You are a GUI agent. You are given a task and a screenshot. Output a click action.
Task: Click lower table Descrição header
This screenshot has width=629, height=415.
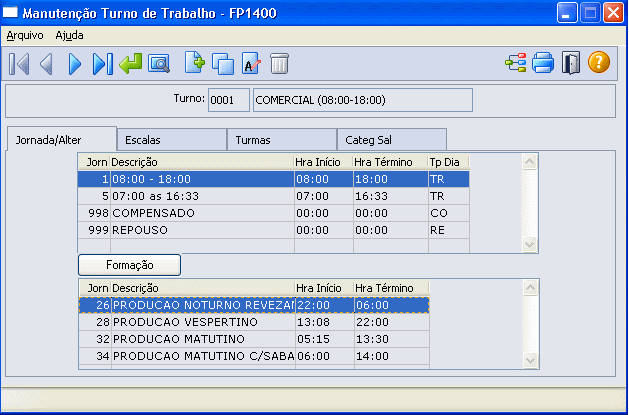(203, 288)
